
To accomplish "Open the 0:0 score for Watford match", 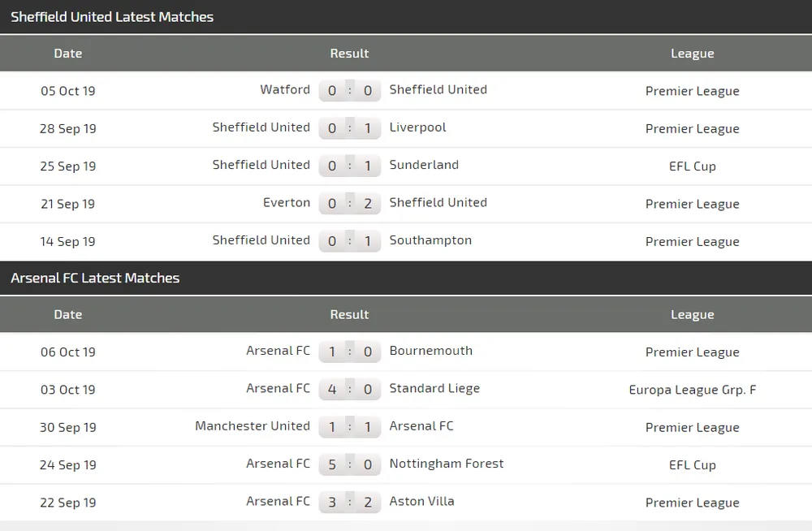I will click(350, 91).
